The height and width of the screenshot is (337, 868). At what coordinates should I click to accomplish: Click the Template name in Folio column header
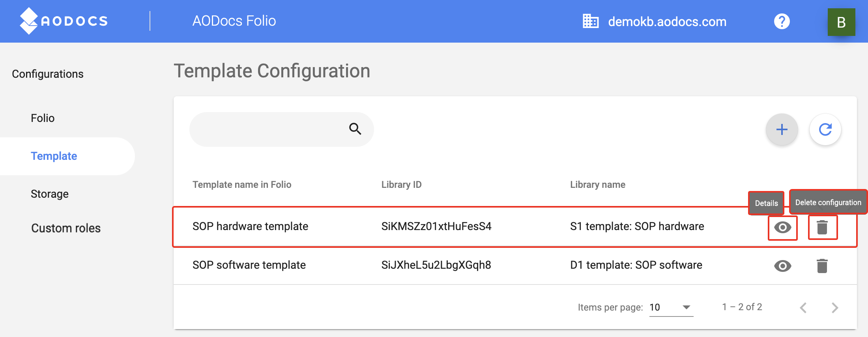click(242, 184)
